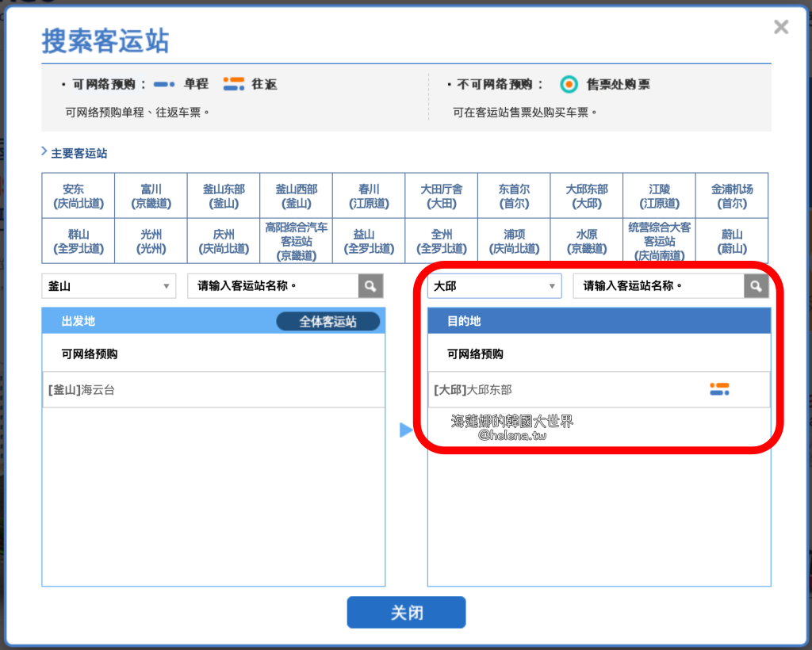
Task: Switch to the 全体客运站 view
Action: pyautogui.click(x=329, y=321)
